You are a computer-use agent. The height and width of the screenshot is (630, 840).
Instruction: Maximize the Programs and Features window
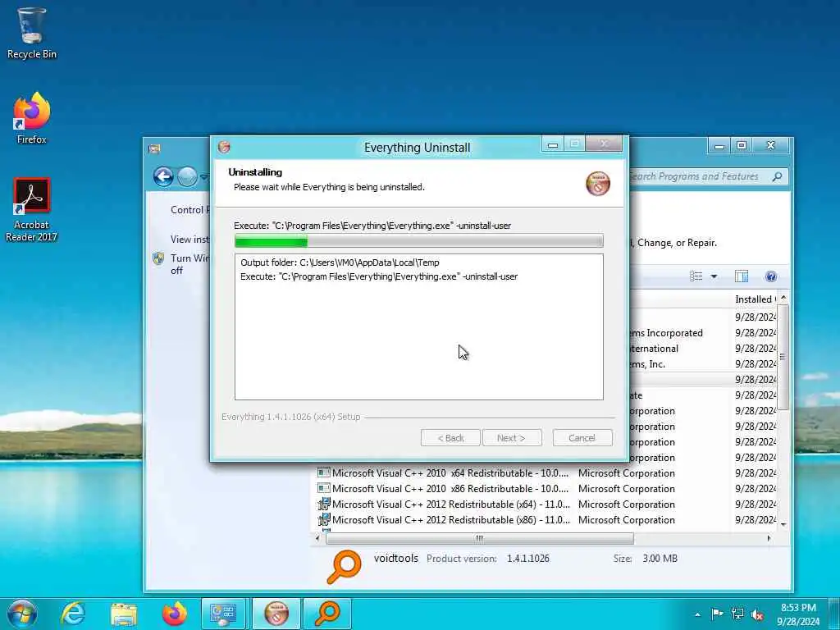(x=742, y=145)
